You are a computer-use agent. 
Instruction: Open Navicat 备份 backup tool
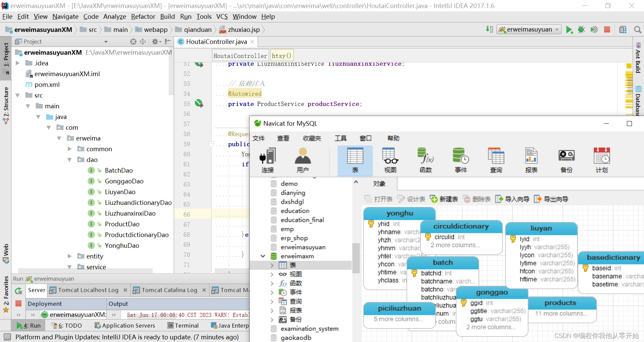pos(567,161)
